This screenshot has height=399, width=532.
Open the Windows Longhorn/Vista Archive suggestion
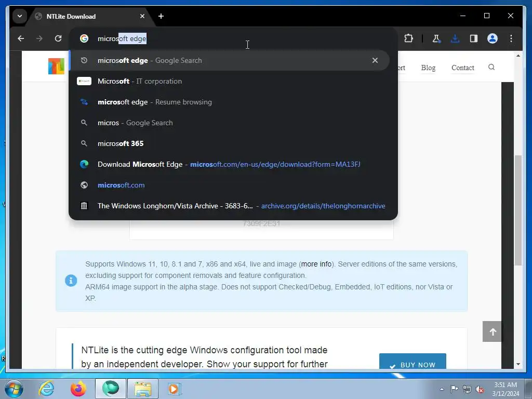(229, 206)
